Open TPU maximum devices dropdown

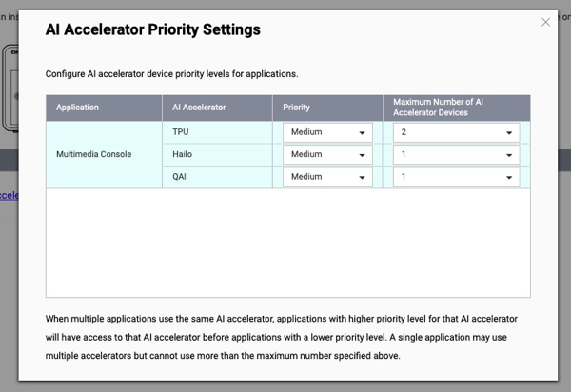tap(456, 132)
